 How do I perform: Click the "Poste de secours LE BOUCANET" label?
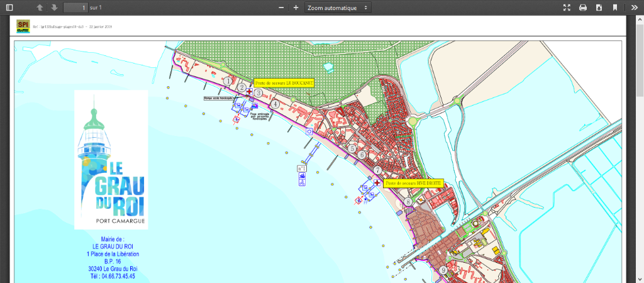click(x=283, y=82)
